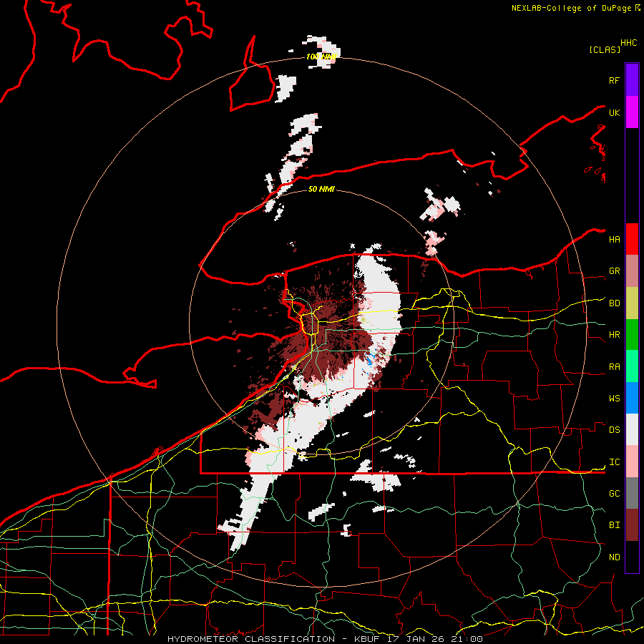This screenshot has height=644, width=644.
Task: Click the WS blue legend swatch
Action: point(632,398)
